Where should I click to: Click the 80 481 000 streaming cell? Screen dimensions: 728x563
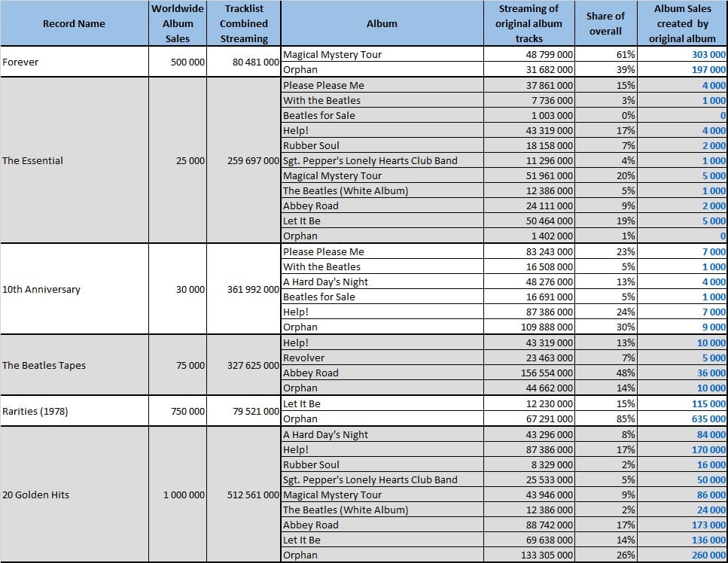point(244,62)
